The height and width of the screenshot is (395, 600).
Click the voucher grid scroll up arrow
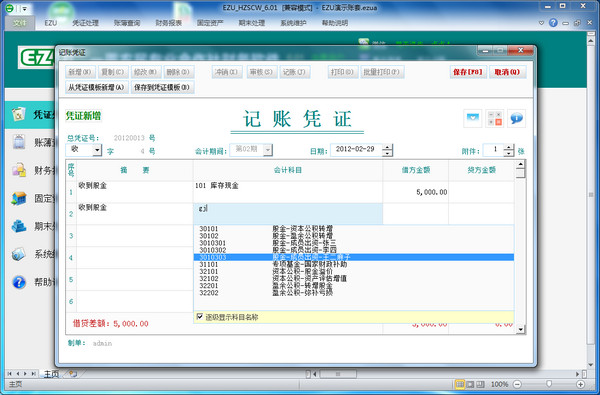(x=520, y=165)
